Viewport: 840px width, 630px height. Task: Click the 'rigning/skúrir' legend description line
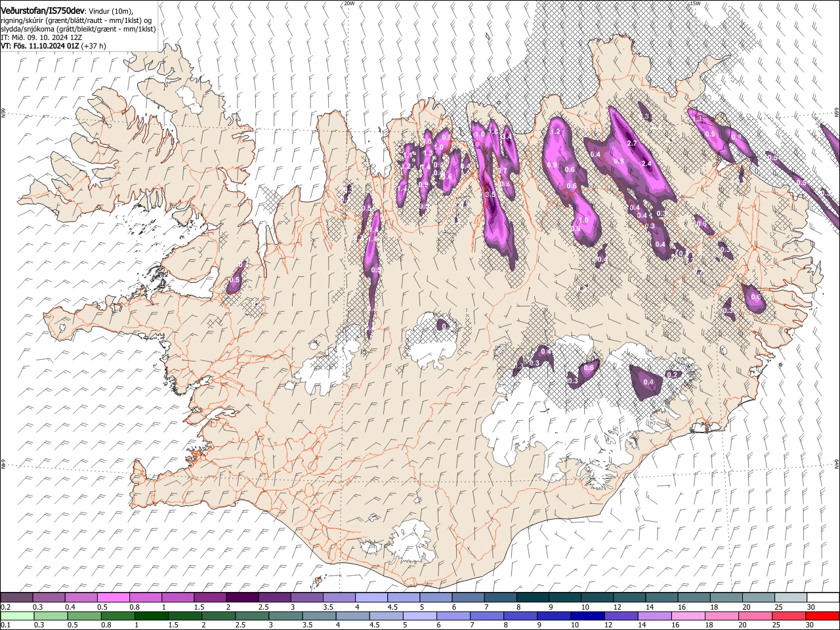pos(77,20)
